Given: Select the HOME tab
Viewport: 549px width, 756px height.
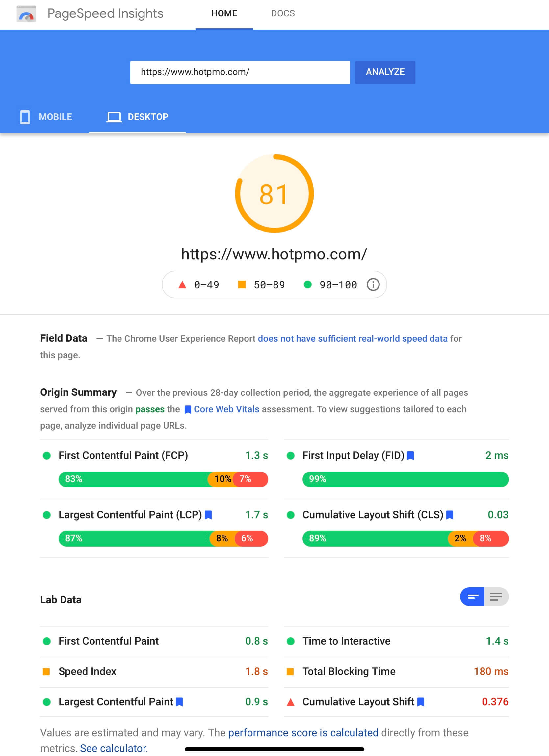Looking at the screenshot, I should click(224, 13).
